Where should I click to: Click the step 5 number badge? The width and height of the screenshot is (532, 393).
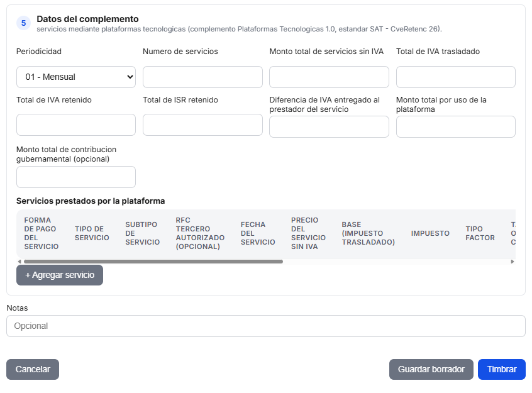[23, 23]
